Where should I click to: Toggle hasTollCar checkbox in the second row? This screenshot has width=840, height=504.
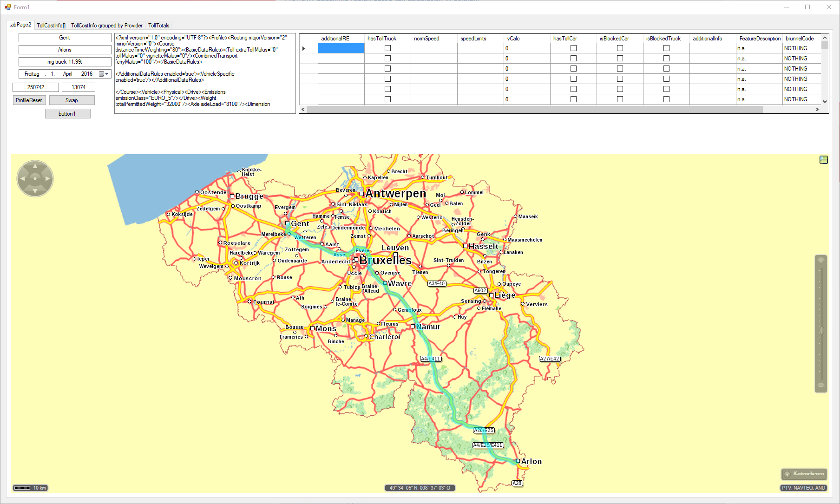(x=573, y=59)
